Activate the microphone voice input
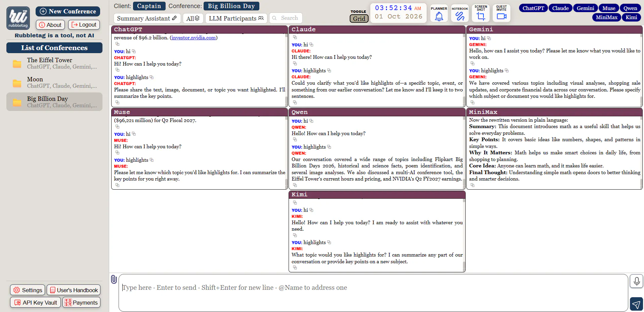This screenshot has height=312, width=644. coord(637,281)
